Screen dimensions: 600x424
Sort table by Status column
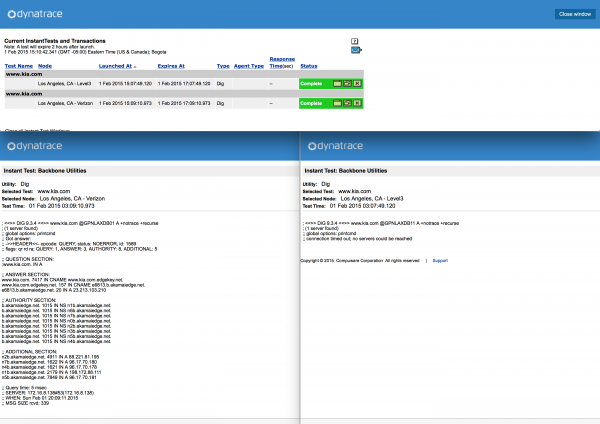309,66
